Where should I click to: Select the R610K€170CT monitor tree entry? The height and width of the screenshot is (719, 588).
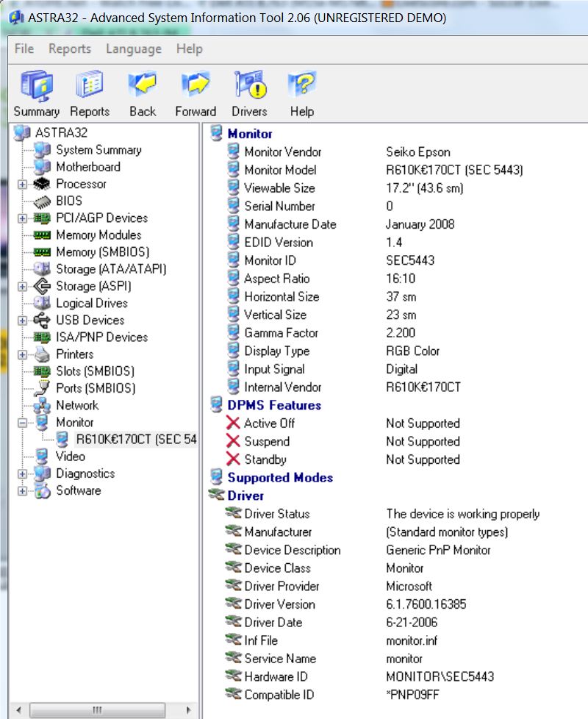136,440
